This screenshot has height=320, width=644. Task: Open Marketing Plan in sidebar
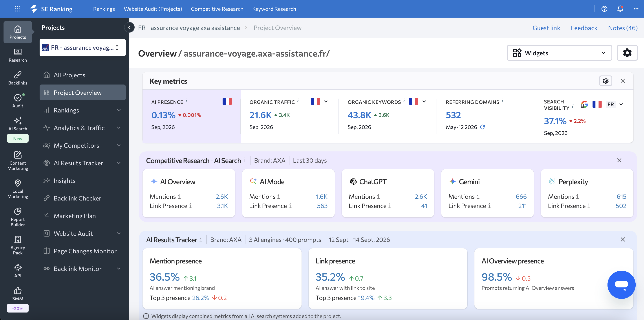coord(82,216)
